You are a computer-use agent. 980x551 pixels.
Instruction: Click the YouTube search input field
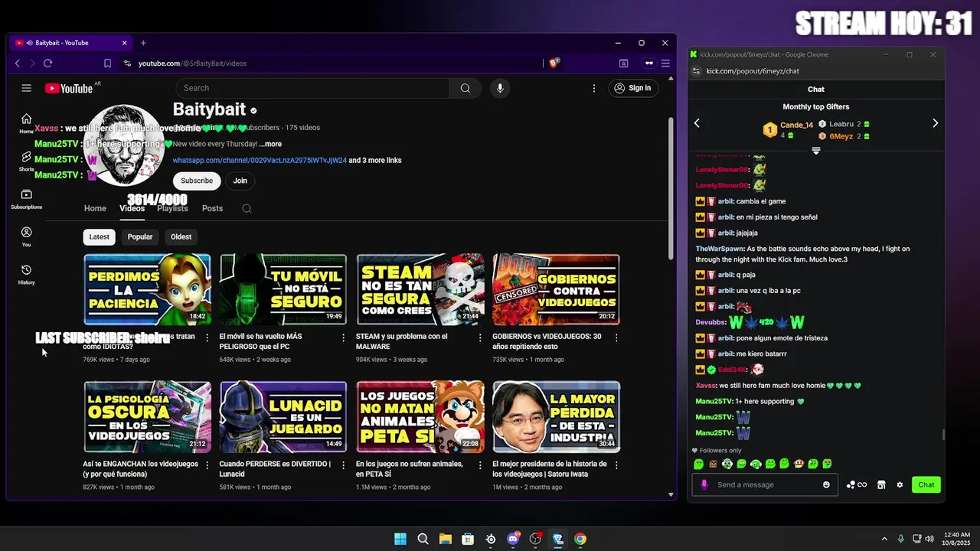click(312, 88)
